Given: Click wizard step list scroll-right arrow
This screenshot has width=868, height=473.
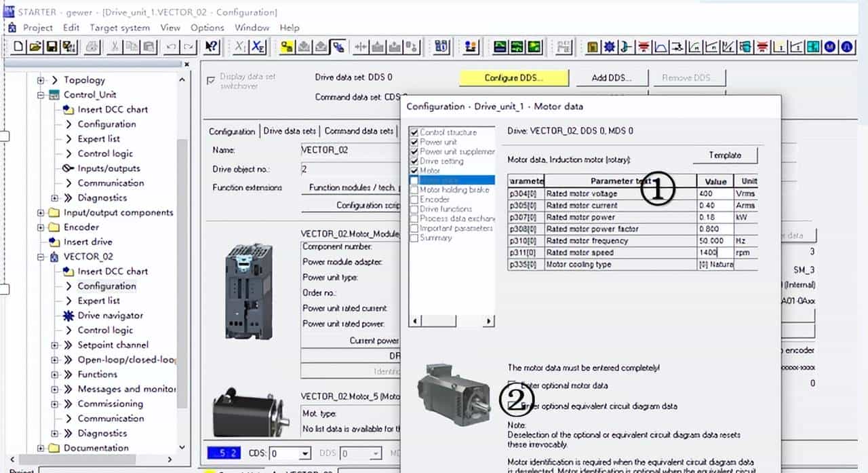Looking at the screenshot, I should [489, 321].
